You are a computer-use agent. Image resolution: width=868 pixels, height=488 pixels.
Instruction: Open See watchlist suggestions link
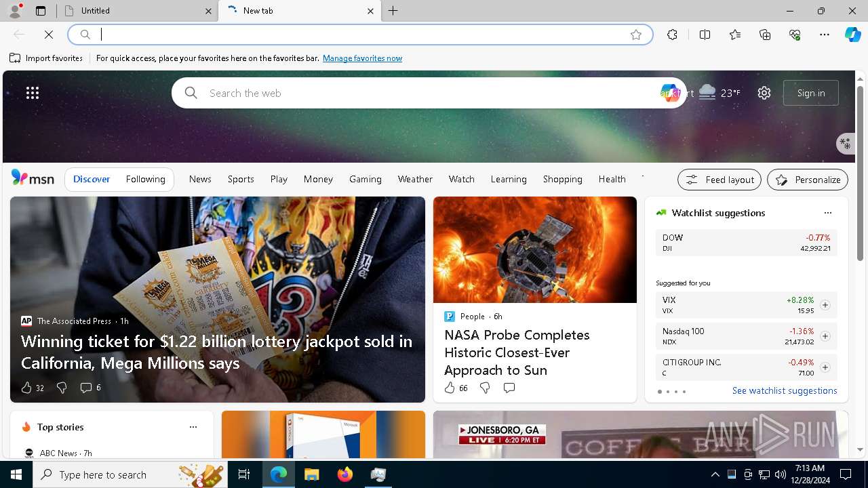tap(785, 390)
